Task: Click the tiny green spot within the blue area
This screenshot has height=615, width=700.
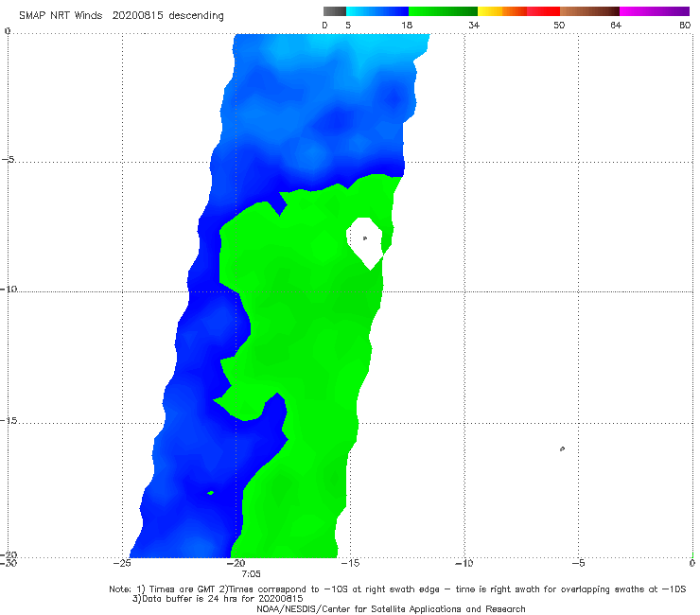Action: pos(211,493)
